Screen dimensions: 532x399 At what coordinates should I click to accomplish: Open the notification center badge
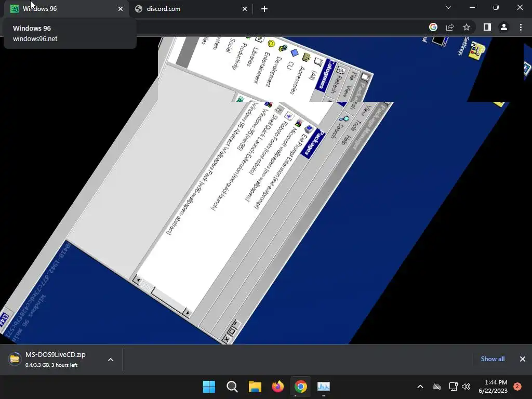click(x=517, y=387)
